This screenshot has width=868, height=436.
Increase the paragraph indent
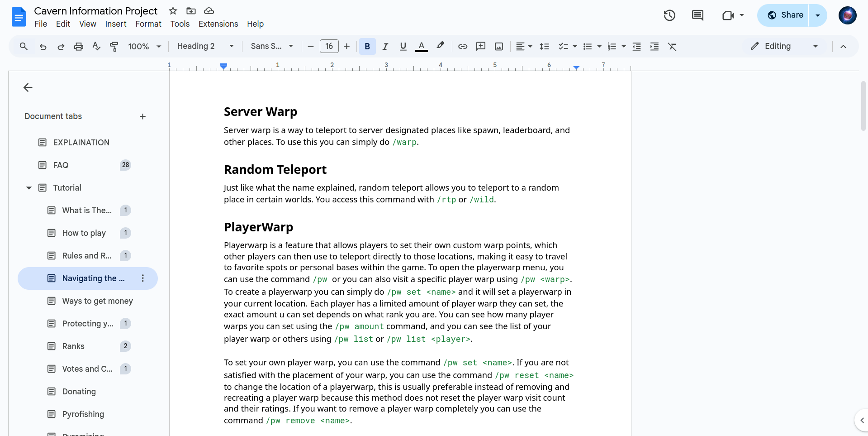tap(655, 46)
